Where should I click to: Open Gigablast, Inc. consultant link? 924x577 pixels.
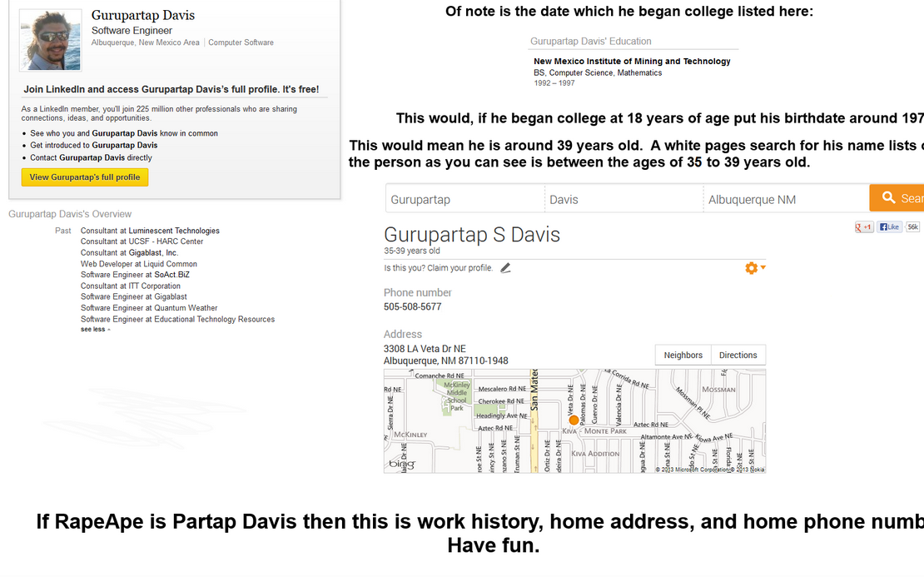click(153, 253)
